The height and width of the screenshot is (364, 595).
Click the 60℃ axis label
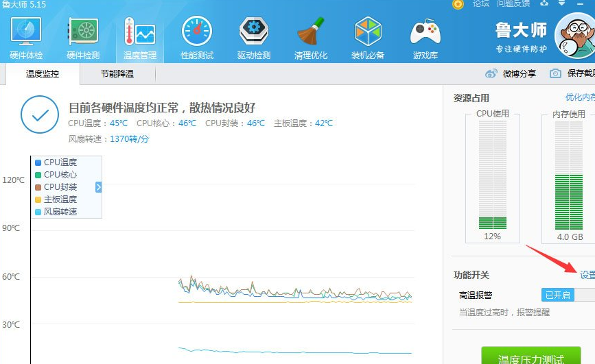[11, 277]
